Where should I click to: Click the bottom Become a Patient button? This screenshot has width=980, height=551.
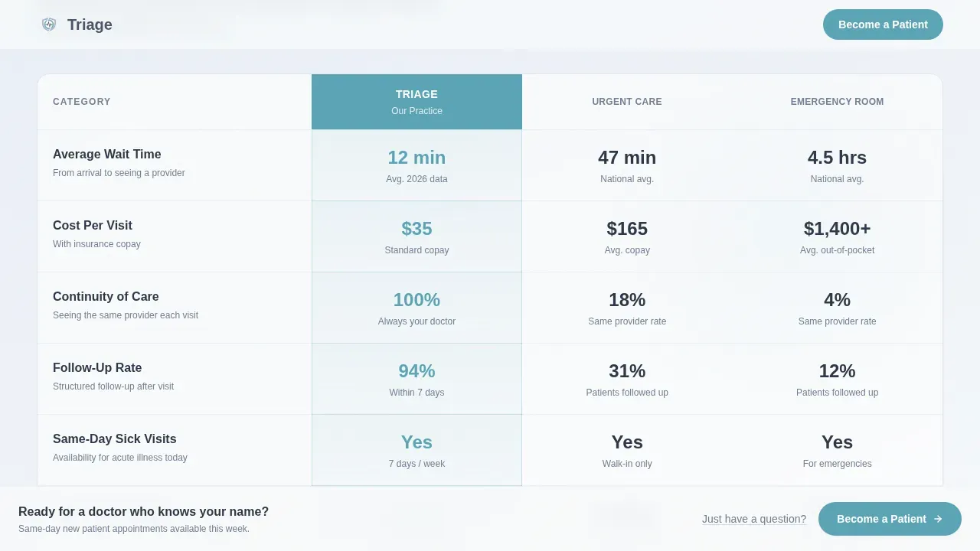pos(890,519)
